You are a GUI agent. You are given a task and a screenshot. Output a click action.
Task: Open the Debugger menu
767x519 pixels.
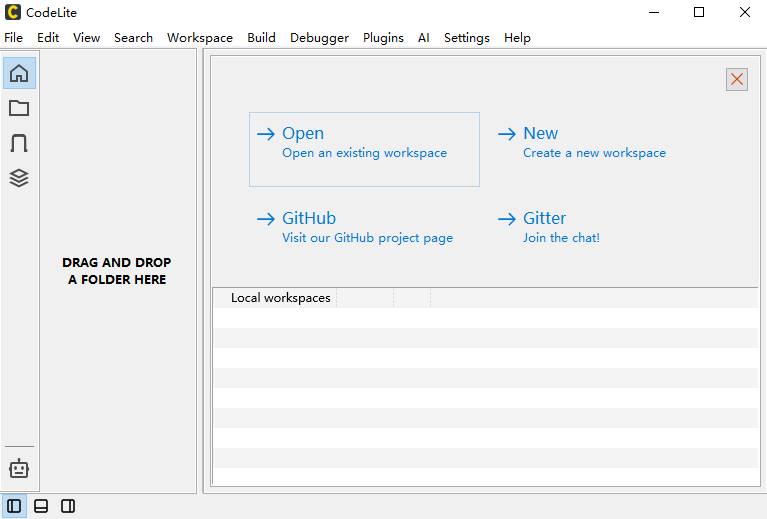[319, 38]
